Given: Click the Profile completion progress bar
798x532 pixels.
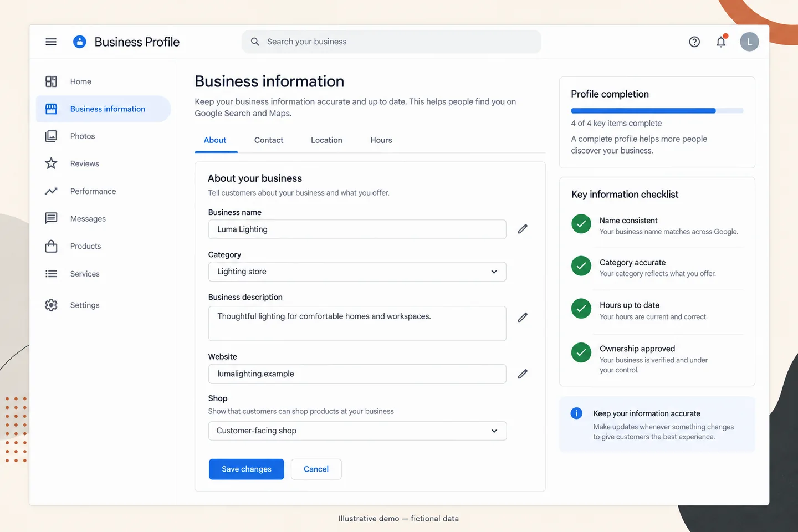Looking at the screenshot, I should click(657, 111).
